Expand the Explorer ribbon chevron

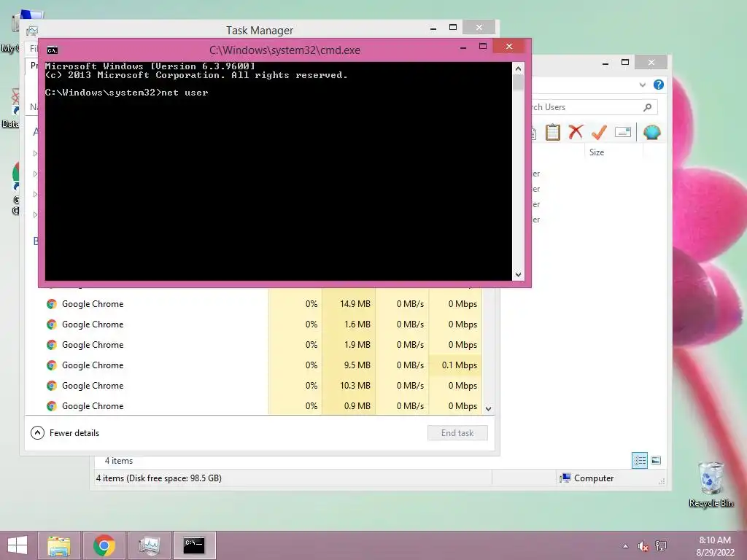click(x=642, y=85)
